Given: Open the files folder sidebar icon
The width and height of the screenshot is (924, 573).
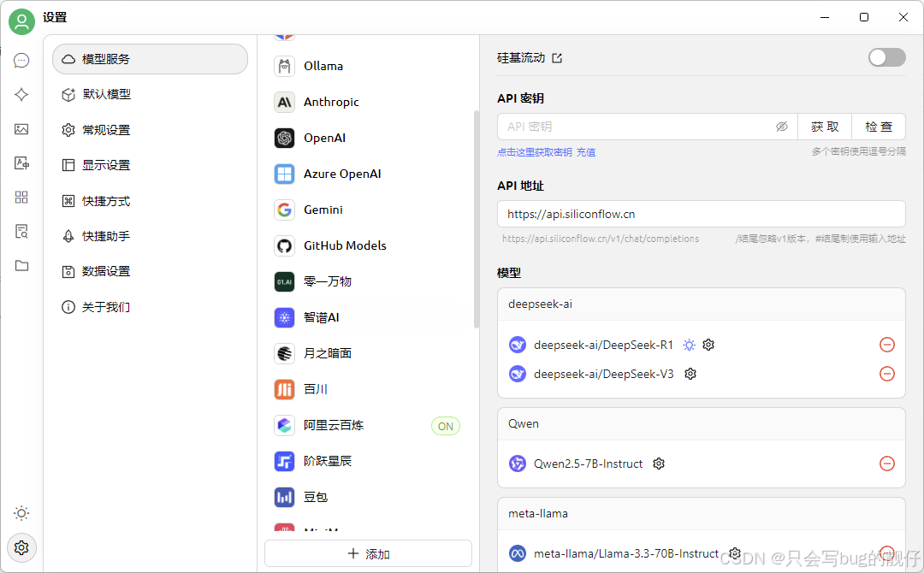Looking at the screenshot, I should point(21,266).
